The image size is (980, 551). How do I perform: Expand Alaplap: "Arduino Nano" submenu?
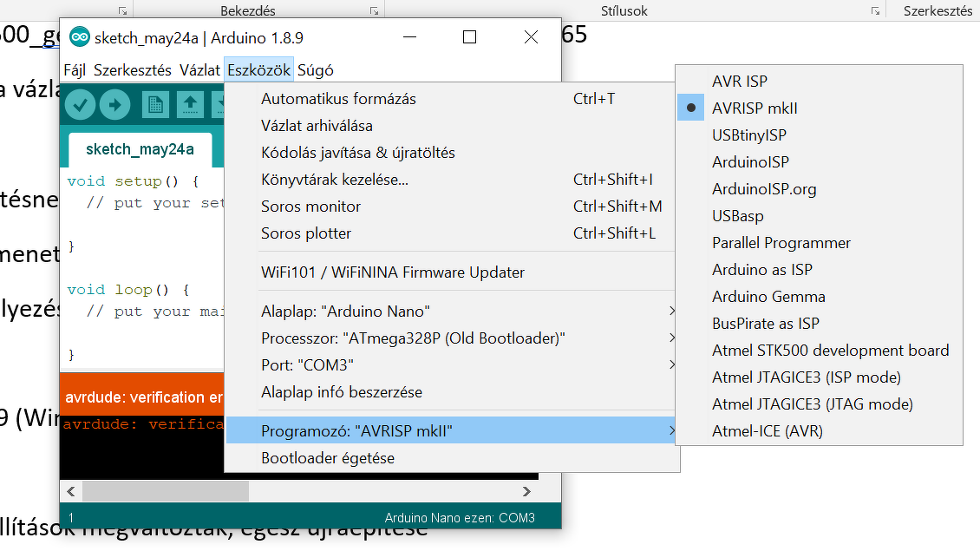[x=450, y=312]
